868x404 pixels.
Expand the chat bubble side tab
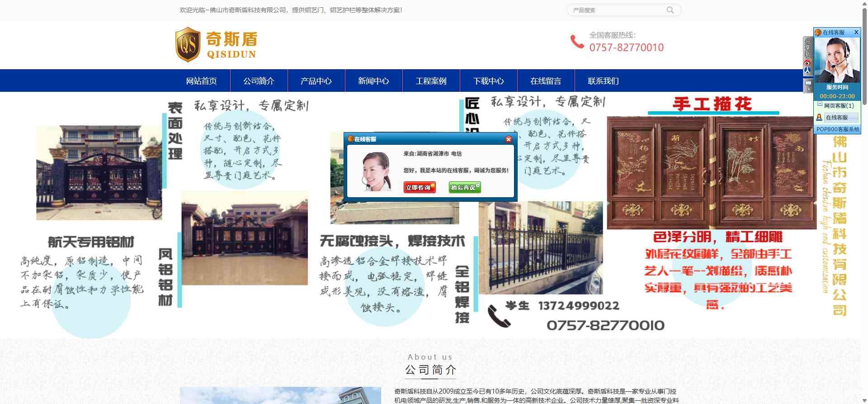(x=807, y=86)
